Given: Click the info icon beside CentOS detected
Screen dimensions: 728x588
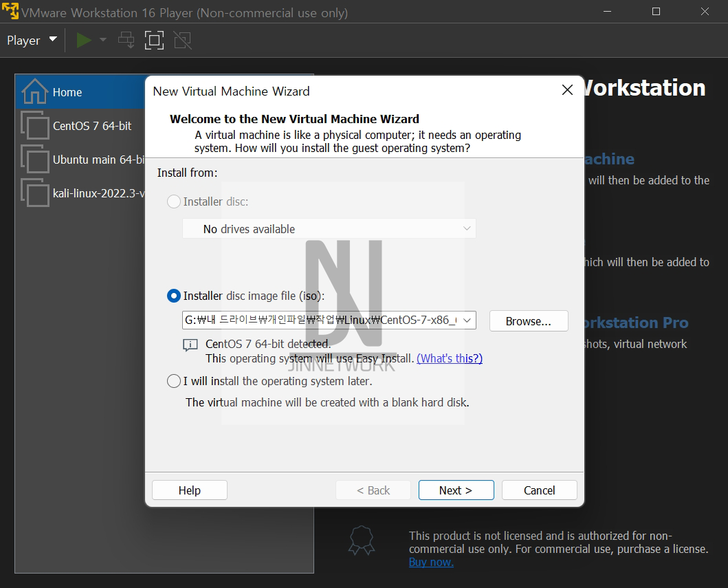Looking at the screenshot, I should [x=190, y=345].
